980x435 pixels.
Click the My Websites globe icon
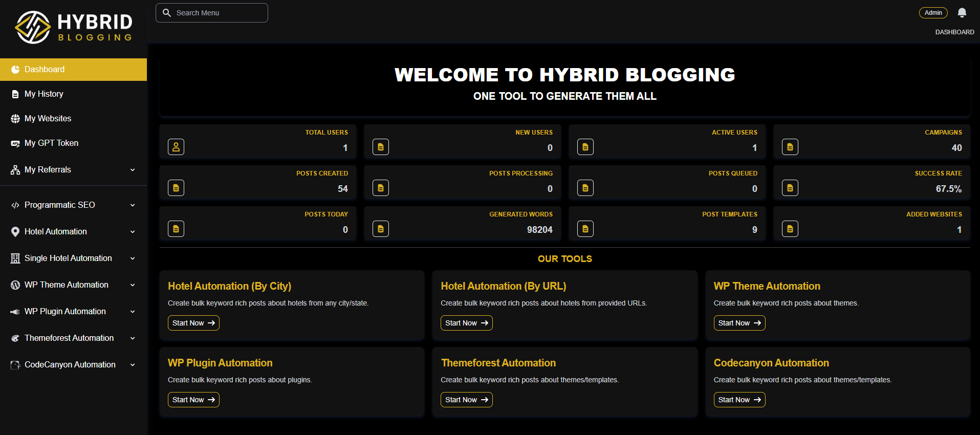coord(15,119)
